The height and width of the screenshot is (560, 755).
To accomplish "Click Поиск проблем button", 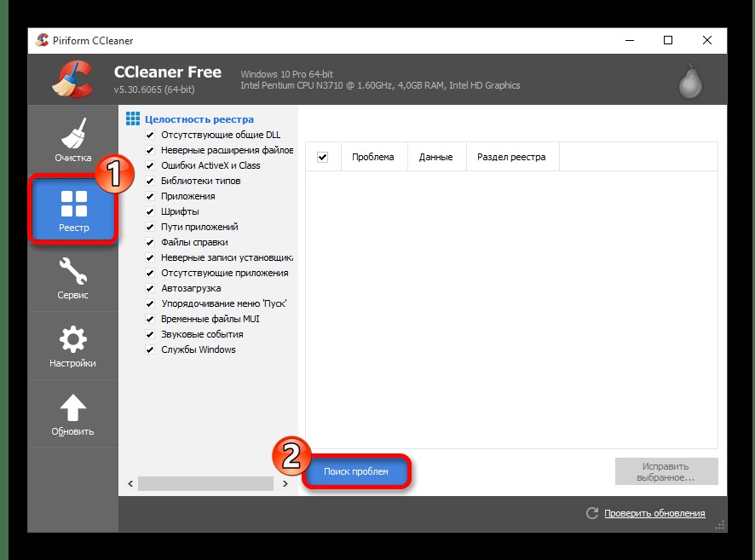I will 356,471.
